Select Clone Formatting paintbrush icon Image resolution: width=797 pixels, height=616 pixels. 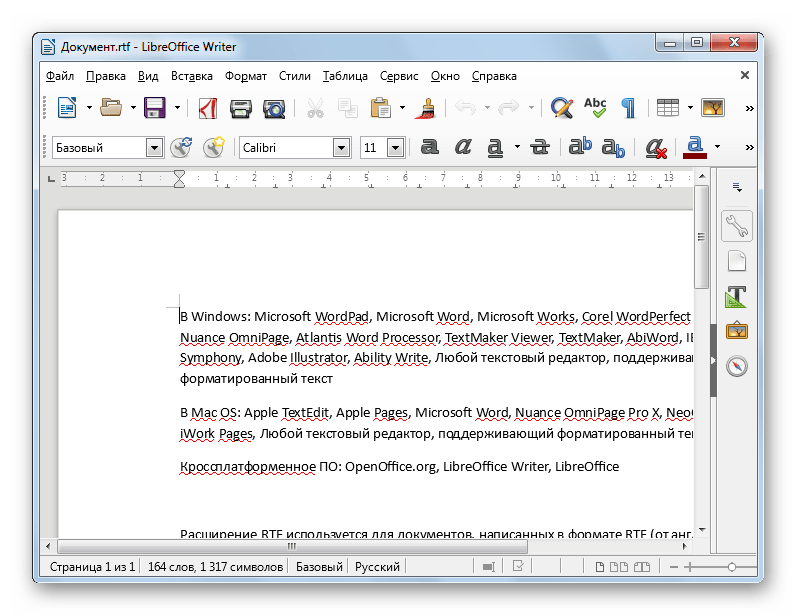pos(427,108)
